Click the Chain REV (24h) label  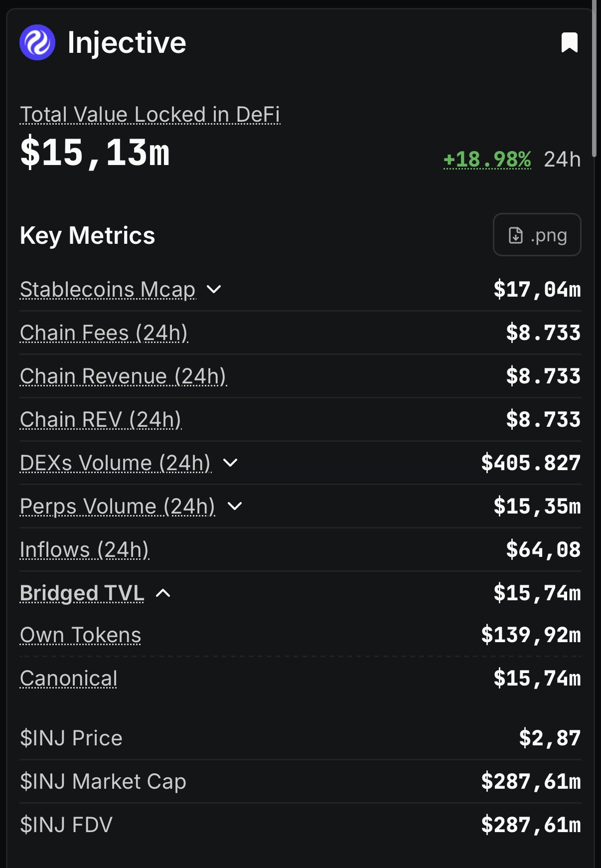[101, 419]
